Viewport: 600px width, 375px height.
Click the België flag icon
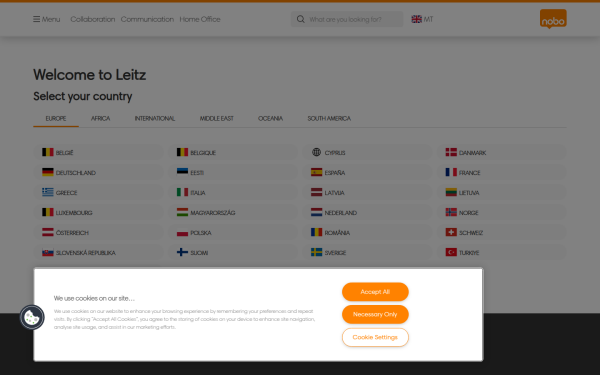coord(48,152)
